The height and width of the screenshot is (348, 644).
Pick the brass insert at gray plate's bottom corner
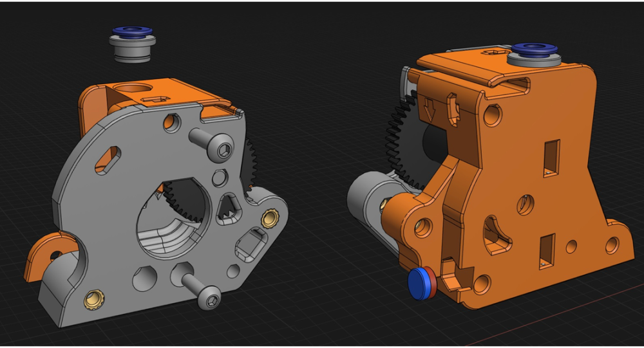(94, 300)
